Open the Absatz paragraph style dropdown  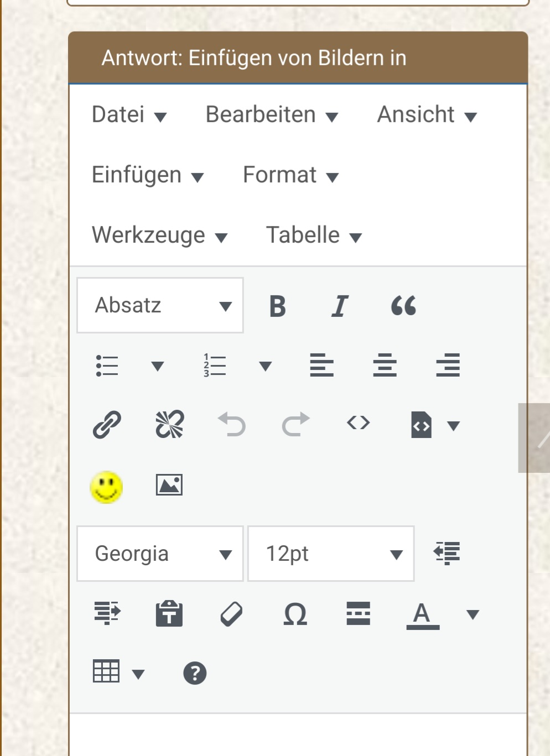(160, 306)
